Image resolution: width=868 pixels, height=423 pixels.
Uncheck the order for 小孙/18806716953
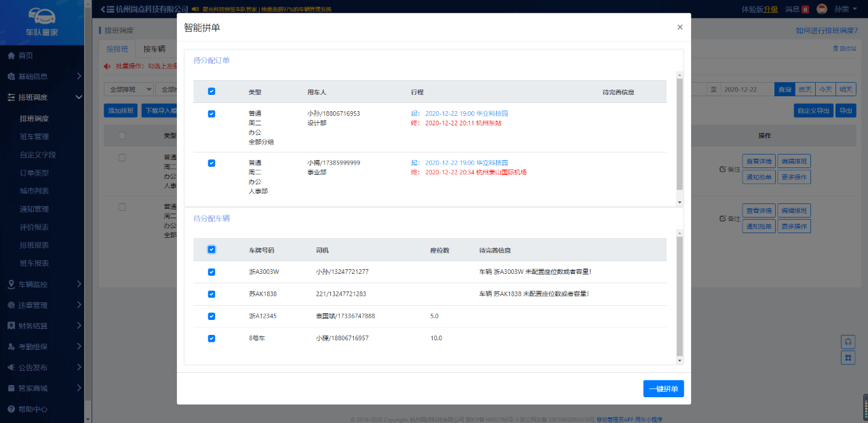[x=212, y=114]
